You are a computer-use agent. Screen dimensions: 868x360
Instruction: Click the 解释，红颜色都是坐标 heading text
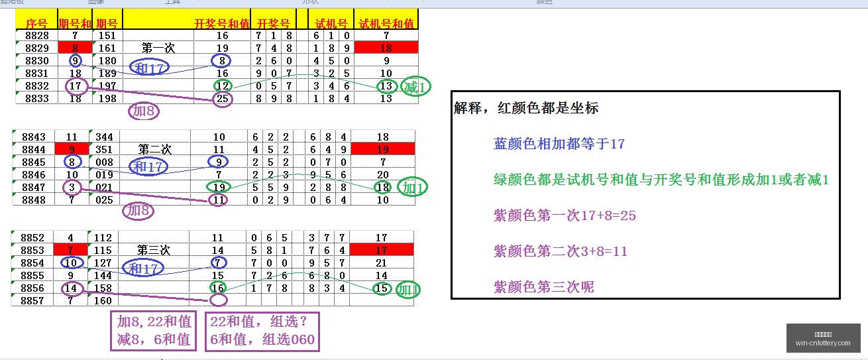pyautogui.click(x=526, y=108)
